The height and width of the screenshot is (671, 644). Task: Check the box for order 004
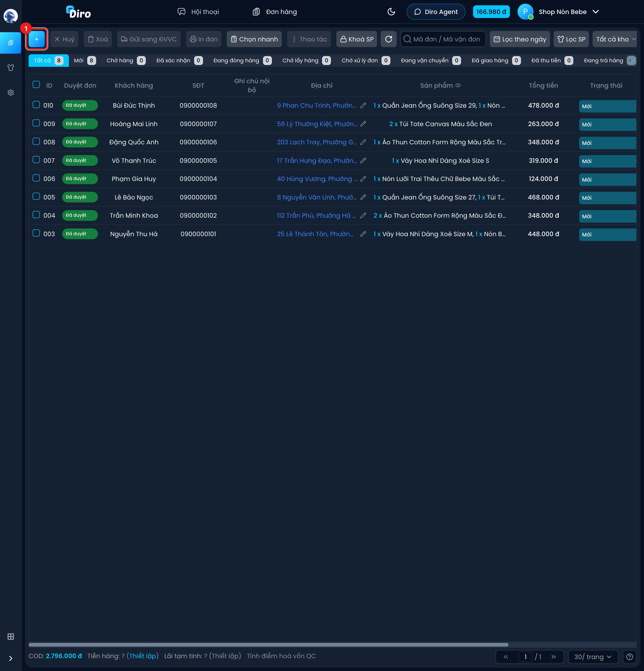click(36, 215)
